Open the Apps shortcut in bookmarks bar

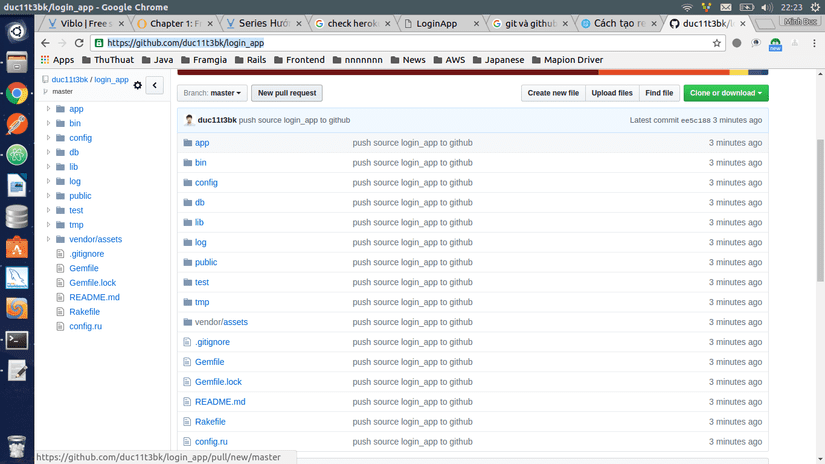click(x=57, y=60)
